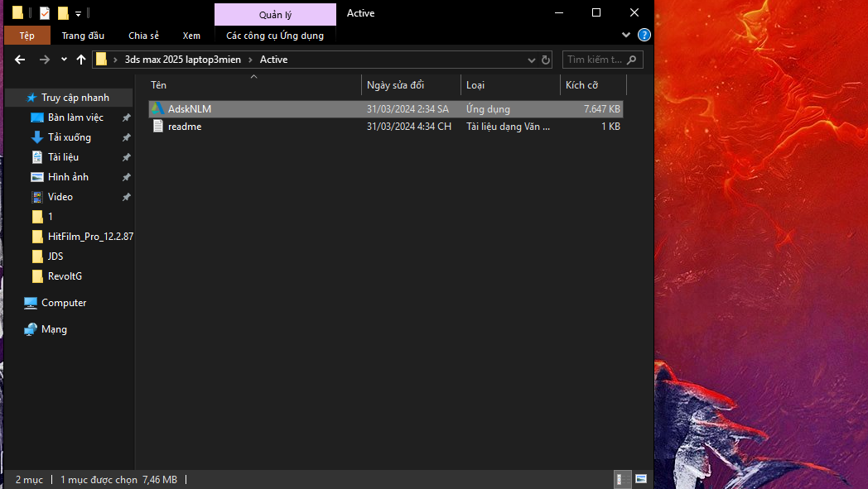Open recent locations dropdown arrow
Screen dimensions: 868x489
[x=64, y=60]
